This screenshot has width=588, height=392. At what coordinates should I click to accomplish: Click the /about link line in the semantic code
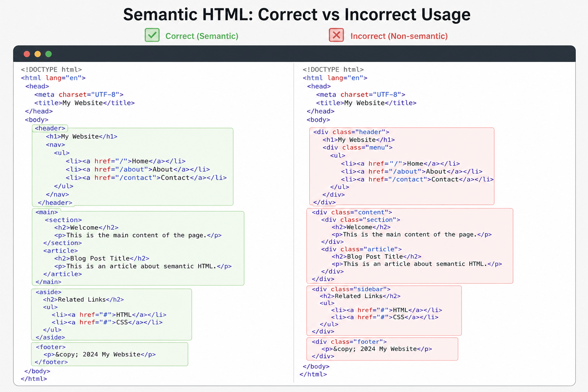pos(138,169)
